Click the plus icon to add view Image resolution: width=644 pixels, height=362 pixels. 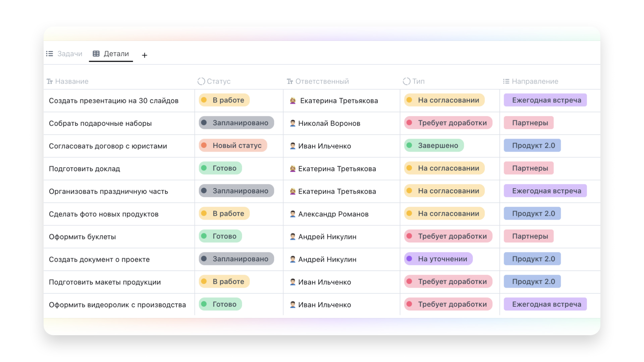click(x=144, y=55)
